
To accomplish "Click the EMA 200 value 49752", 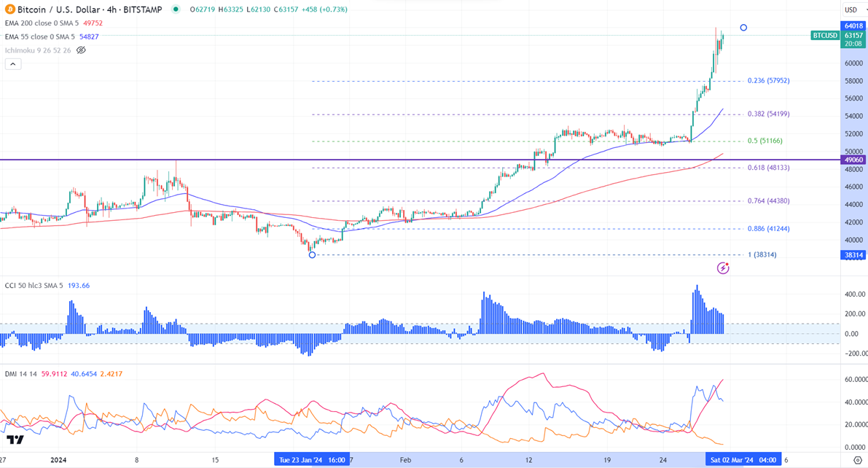I will coord(93,23).
